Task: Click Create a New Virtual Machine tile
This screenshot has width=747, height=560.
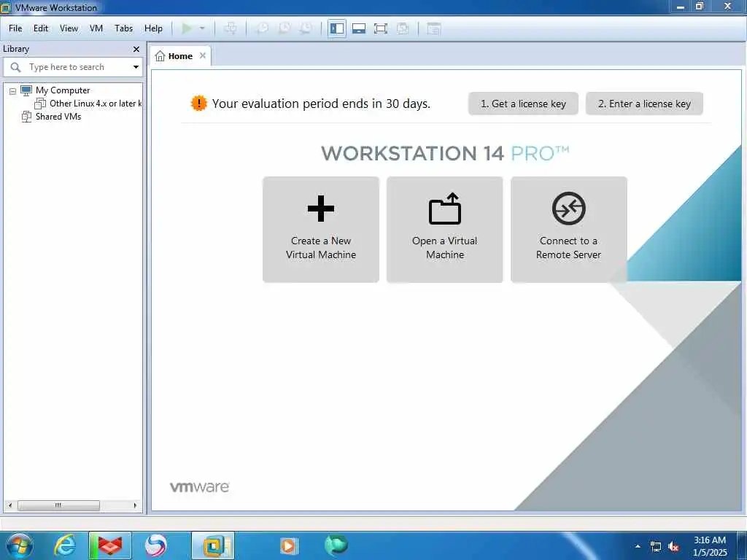Action: [321, 230]
